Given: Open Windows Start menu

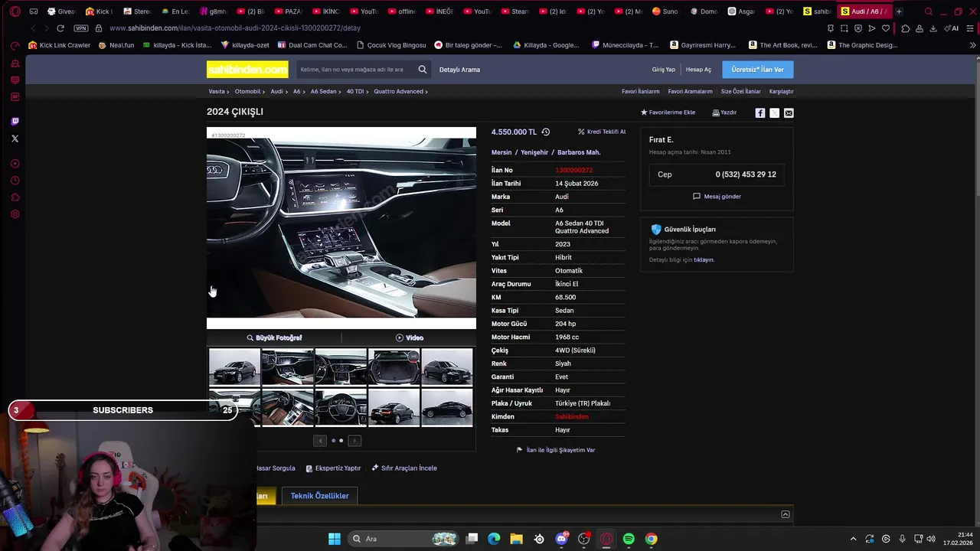Looking at the screenshot, I should click(x=335, y=539).
